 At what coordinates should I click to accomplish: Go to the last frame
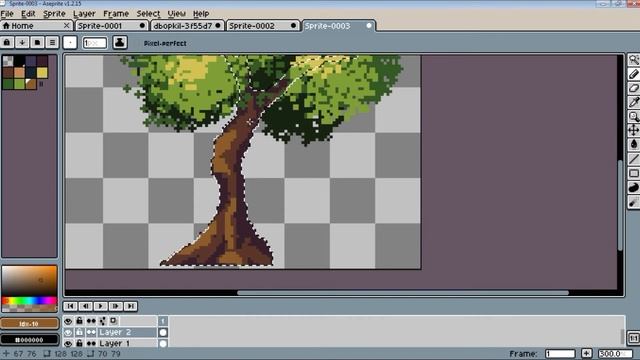tap(131, 306)
